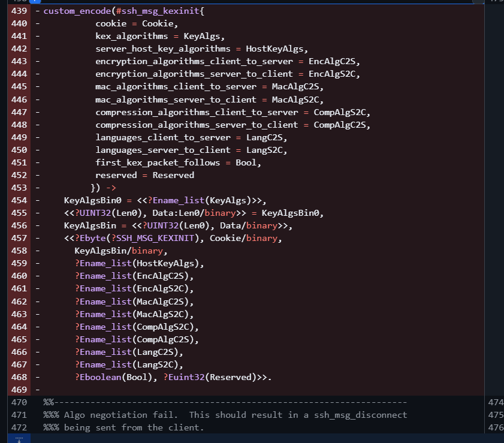This screenshot has width=504, height=443.
Task: Click 'compression_algorithms_client_to_server' field
Action: (x=197, y=112)
